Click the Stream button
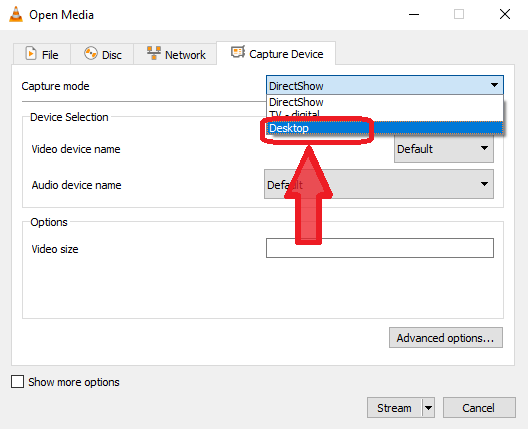 pos(394,407)
